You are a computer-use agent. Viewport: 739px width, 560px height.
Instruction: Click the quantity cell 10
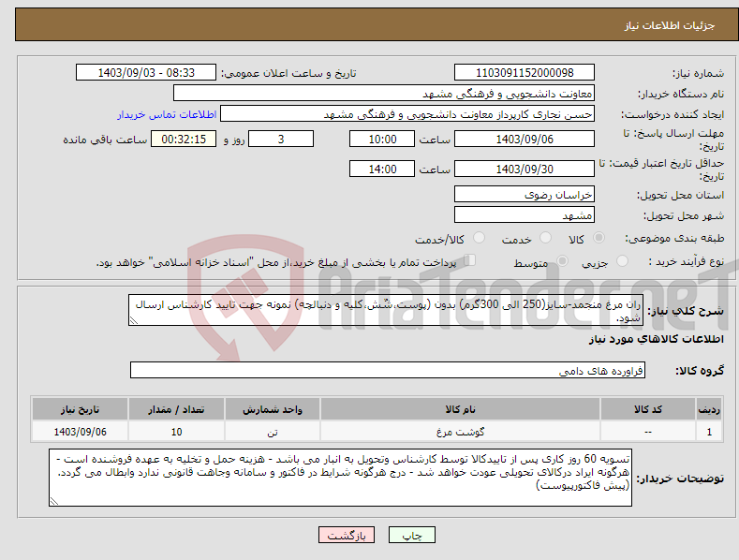pos(176,432)
